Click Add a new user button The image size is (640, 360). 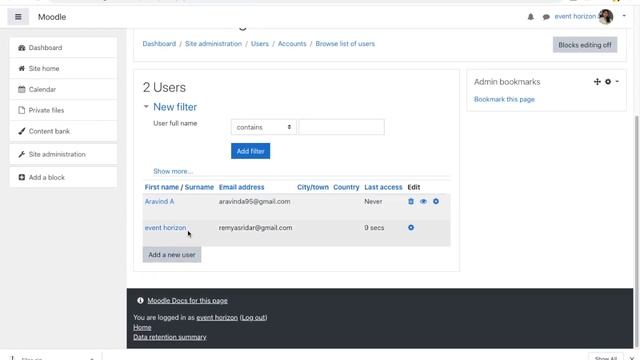[x=172, y=255]
